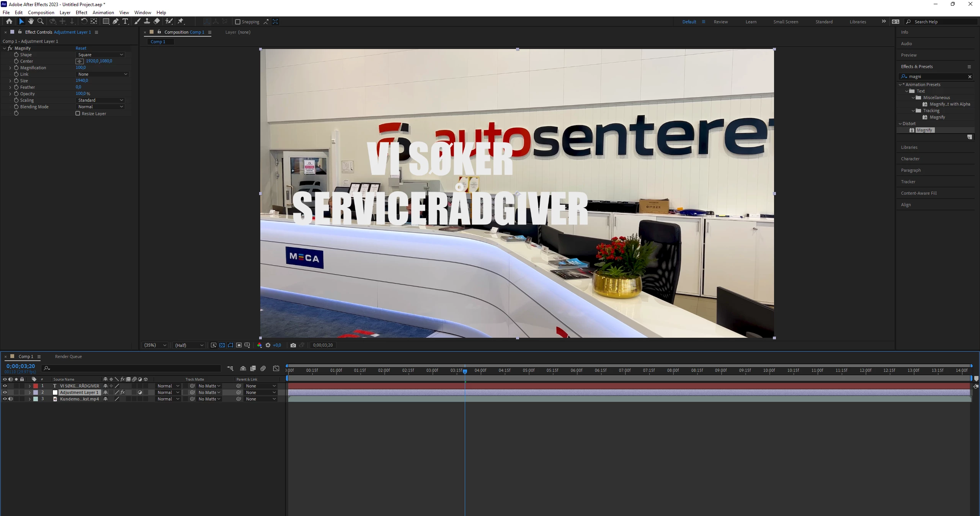Open the Animation menu
The image size is (980, 516).
pyautogui.click(x=103, y=12)
